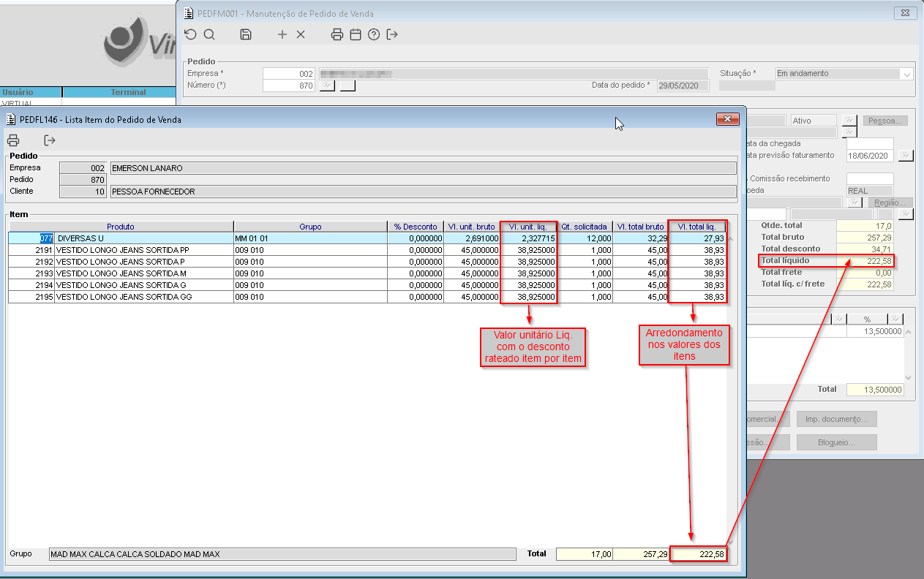Screen dimensions: 924x579
Task: Click the lookup button beside date 18/06/2020
Action: click(x=906, y=155)
